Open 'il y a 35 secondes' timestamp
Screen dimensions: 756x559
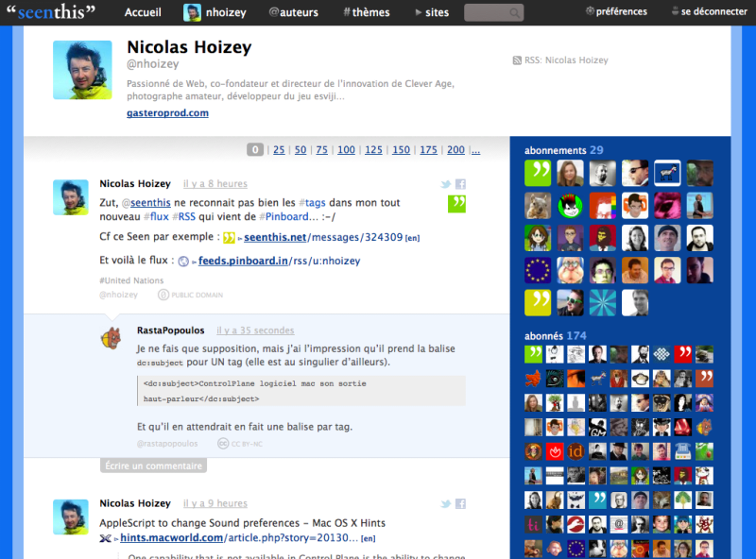click(x=255, y=330)
